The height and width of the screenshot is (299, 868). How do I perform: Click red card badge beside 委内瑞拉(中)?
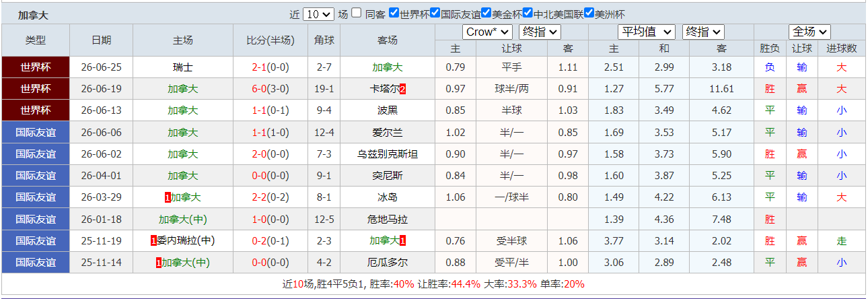154,240
